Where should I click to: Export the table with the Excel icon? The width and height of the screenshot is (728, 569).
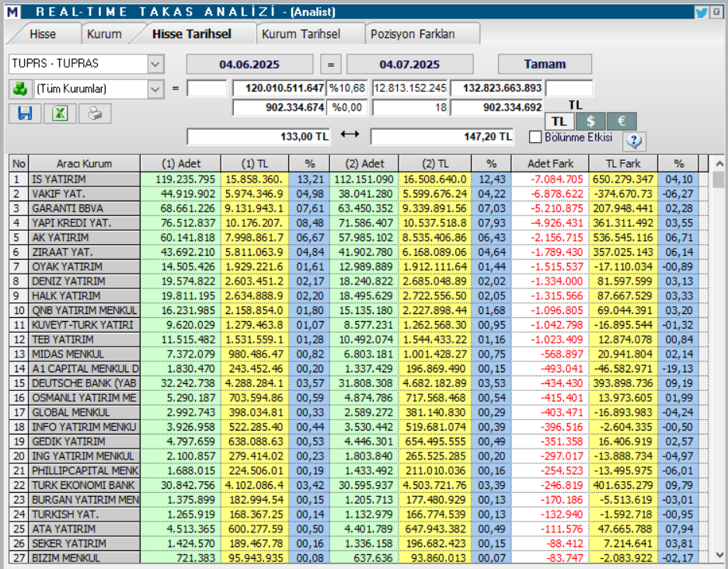[x=60, y=113]
